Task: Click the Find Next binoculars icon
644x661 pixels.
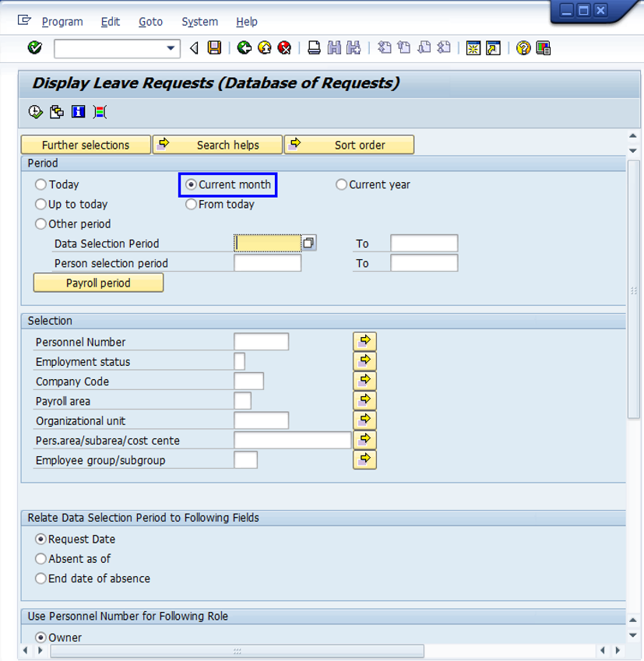Action: coord(354,47)
